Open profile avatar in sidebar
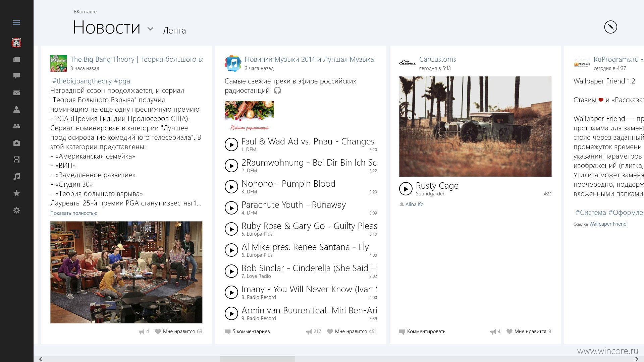 pyautogui.click(x=16, y=43)
